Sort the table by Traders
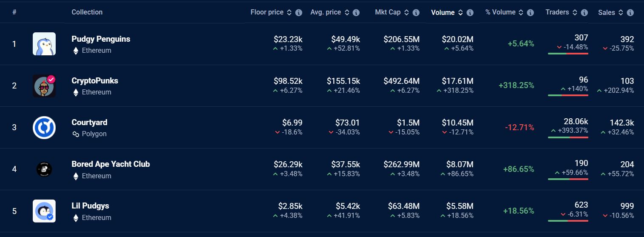Image resolution: width=644 pixels, height=237 pixels. click(x=575, y=13)
